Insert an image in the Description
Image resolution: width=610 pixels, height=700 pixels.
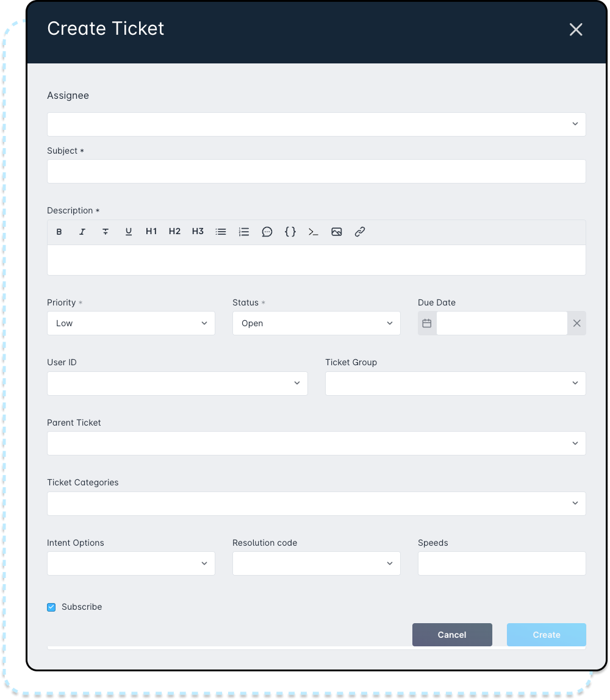pos(337,232)
